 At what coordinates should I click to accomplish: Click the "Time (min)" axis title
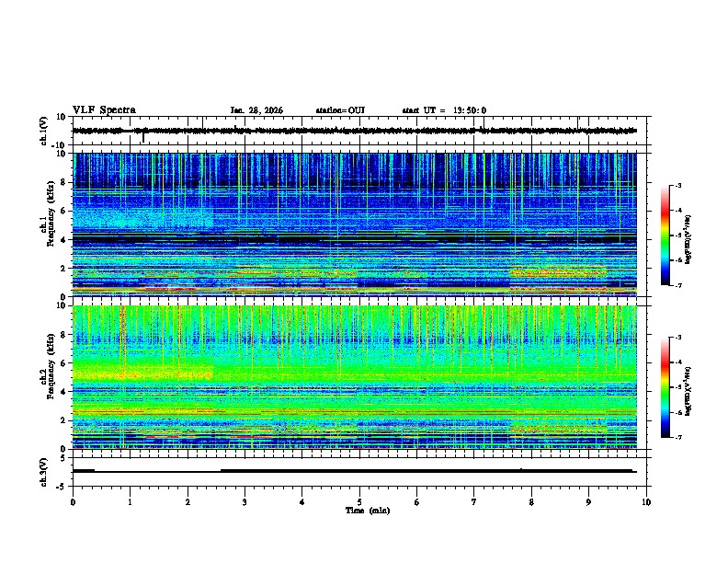click(368, 511)
